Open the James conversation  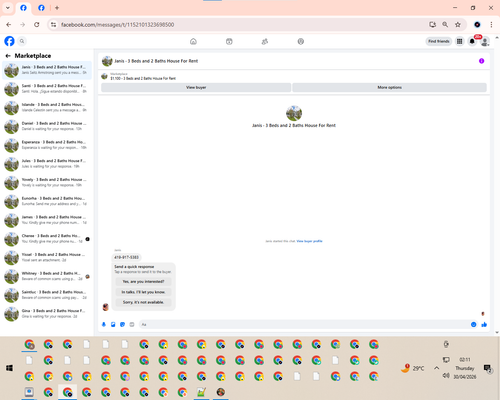47,220
